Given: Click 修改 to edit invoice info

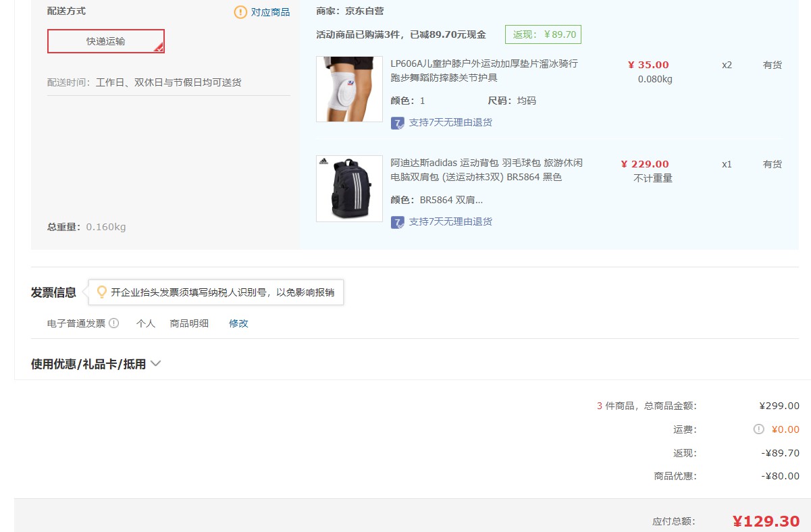Looking at the screenshot, I should pos(238,323).
